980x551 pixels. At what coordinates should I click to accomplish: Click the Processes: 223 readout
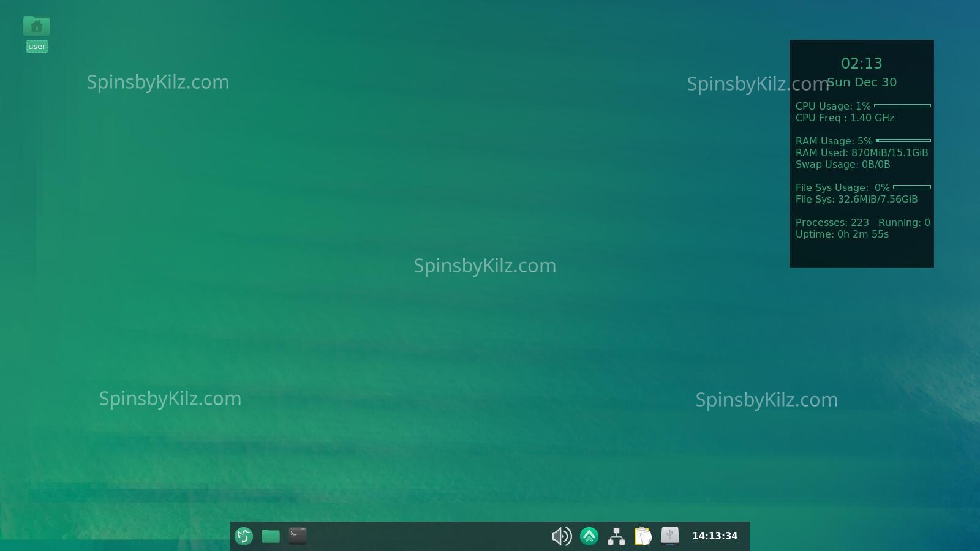click(x=832, y=223)
